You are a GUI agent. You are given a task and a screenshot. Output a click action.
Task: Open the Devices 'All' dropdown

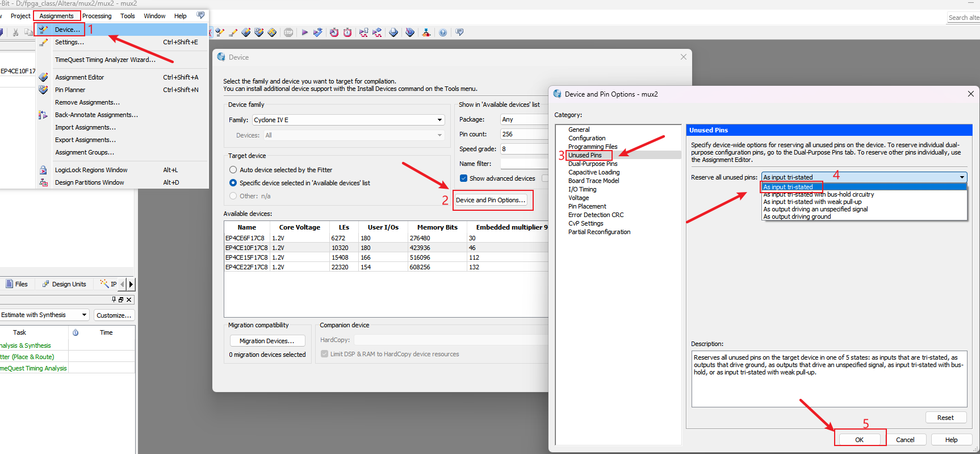[354, 135]
